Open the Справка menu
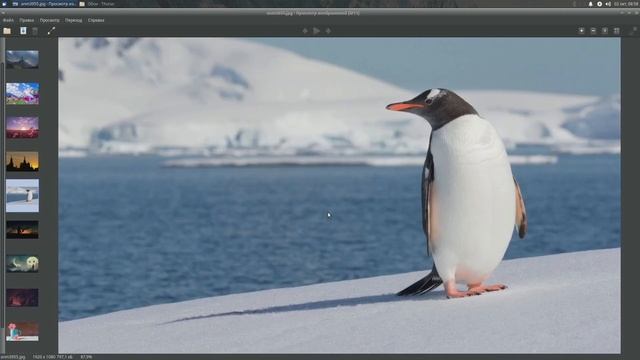 [x=96, y=20]
